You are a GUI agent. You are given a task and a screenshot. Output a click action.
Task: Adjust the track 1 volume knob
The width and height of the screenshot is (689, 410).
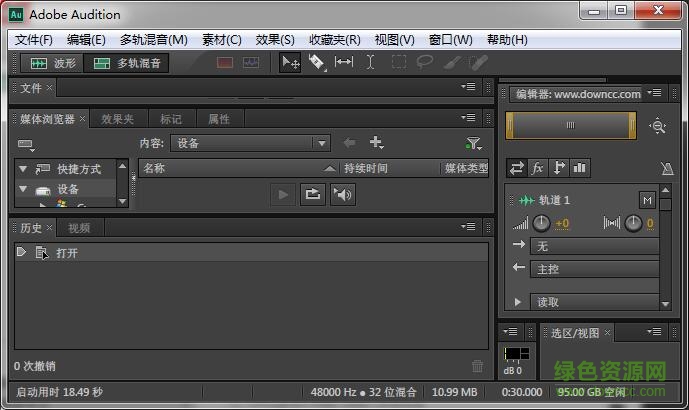click(541, 223)
